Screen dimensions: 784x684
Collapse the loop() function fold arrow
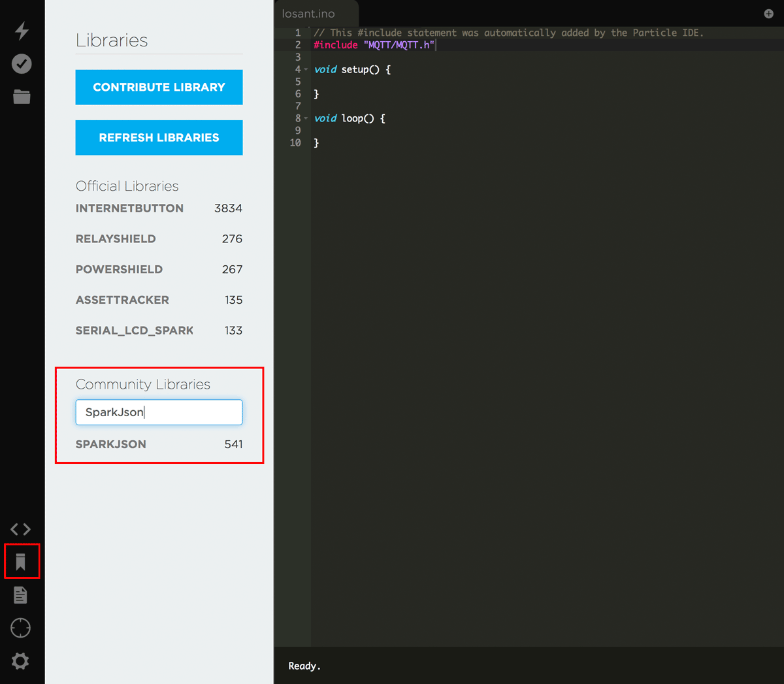coord(306,118)
